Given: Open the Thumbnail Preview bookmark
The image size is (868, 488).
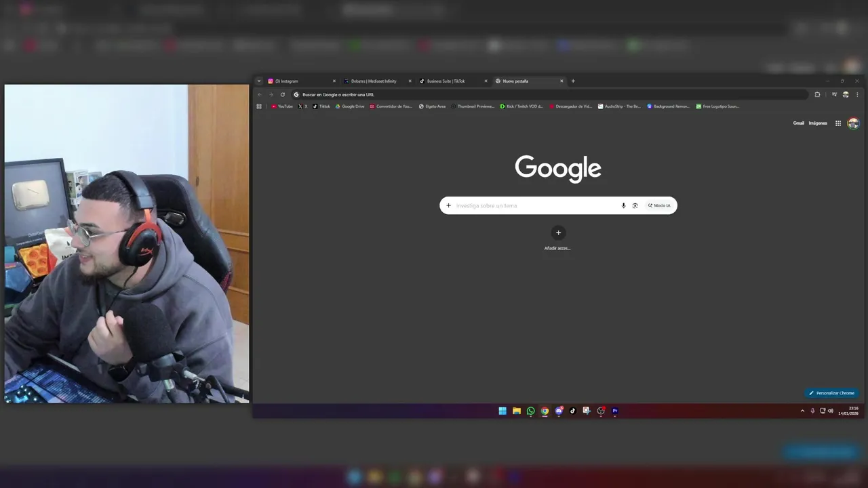Looking at the screenshot, I should [x=473, y=106].
